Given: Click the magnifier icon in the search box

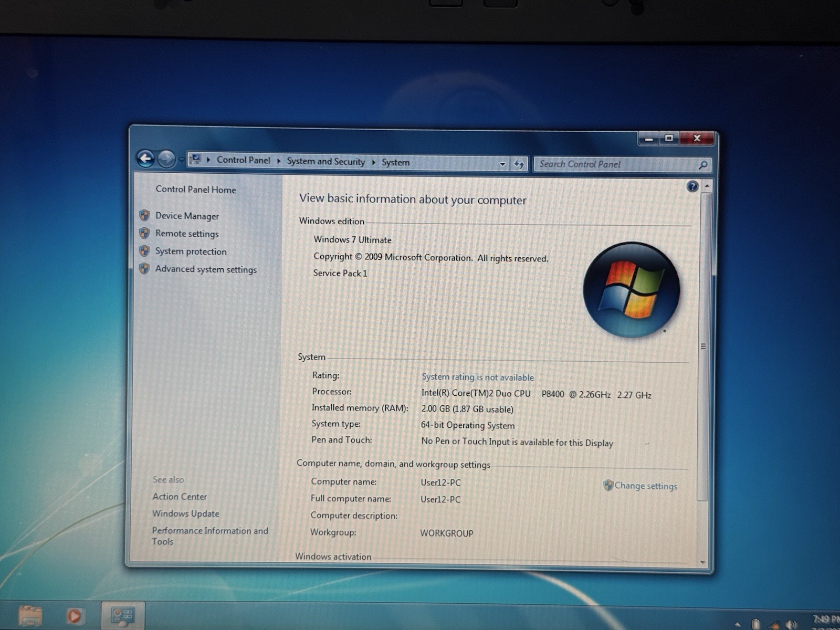Looking at the screenshot, I should pyautogui.click(x=703, y=165).
